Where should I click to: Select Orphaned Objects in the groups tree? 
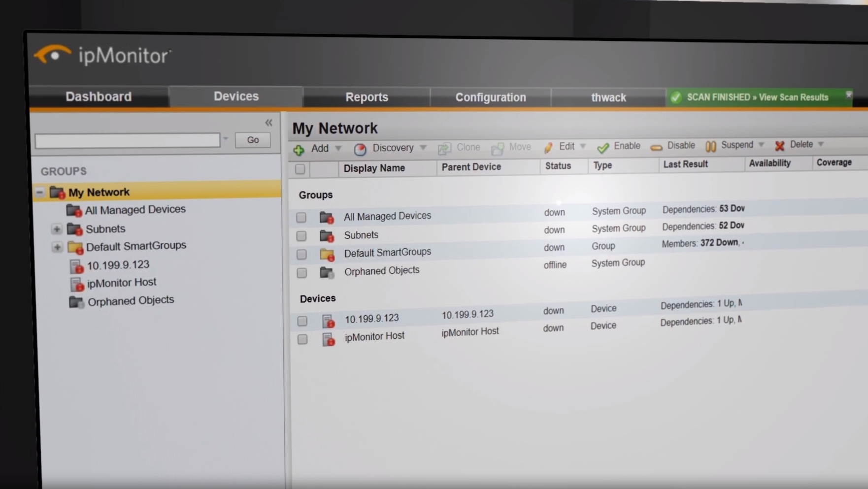(x=131, y=300)
